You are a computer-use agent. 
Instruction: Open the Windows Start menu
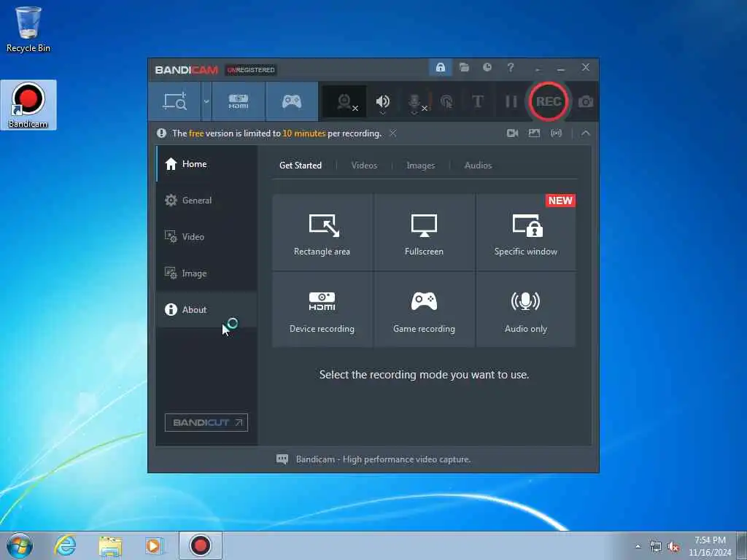[x=20, y=545]
